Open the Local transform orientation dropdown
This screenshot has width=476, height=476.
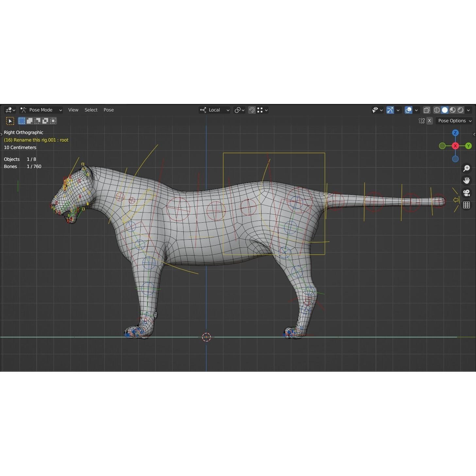coord(214,110)
